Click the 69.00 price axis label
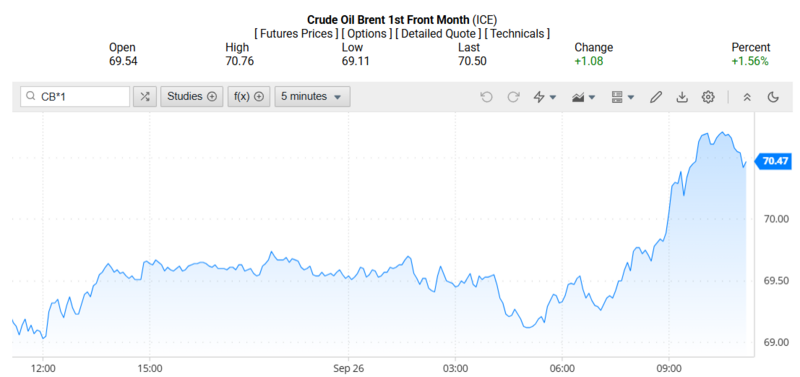Screen dimensions: 800x377 click(776, 342)
